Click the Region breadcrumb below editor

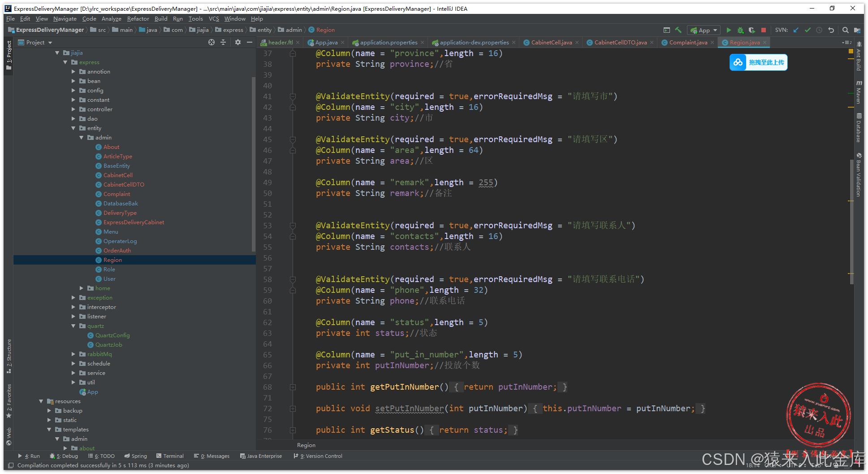306,445
